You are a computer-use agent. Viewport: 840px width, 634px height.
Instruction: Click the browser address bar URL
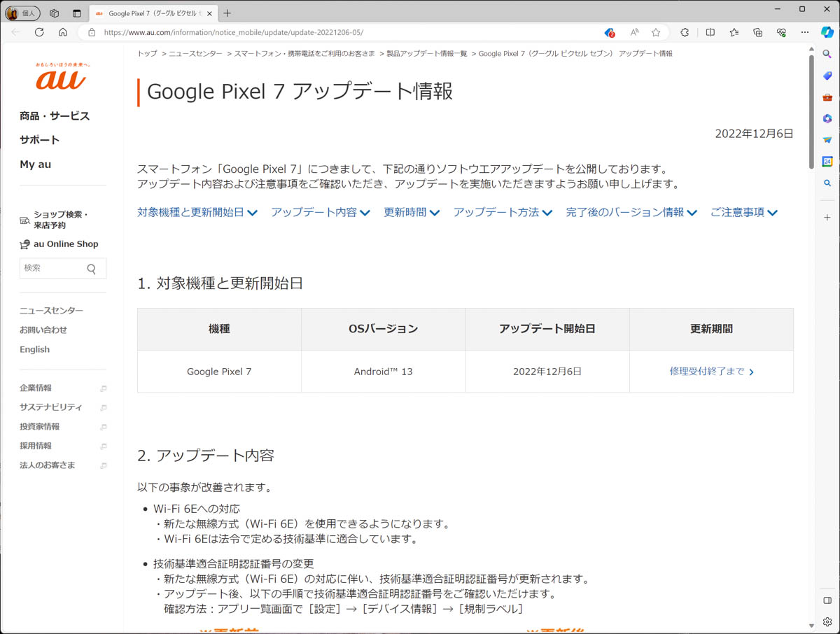(x=234, y=32)
